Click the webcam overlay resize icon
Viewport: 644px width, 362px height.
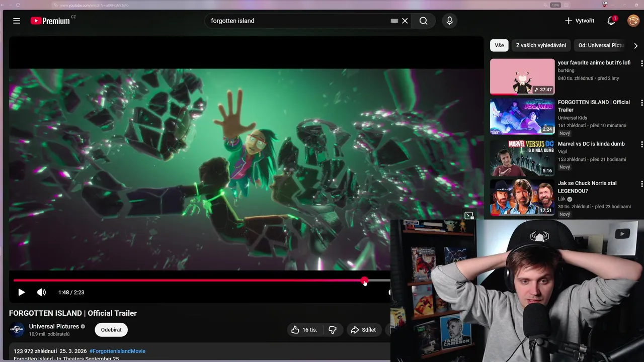click(x=469, y=216)
